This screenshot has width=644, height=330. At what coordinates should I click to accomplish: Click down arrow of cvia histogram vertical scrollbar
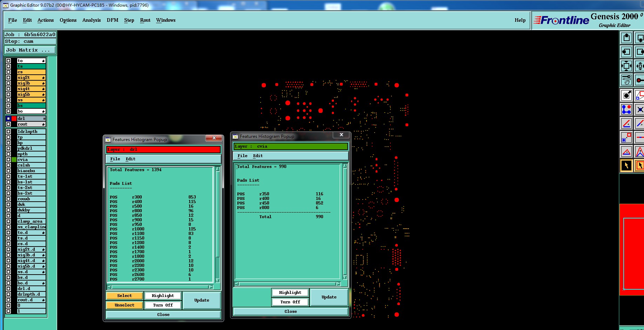pyautogui.click(x=345, y=277)
